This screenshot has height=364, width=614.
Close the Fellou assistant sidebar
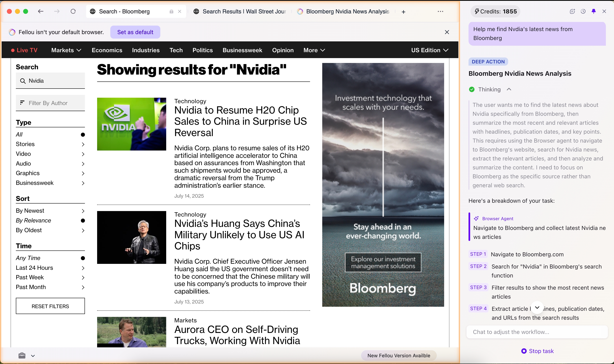604,11
